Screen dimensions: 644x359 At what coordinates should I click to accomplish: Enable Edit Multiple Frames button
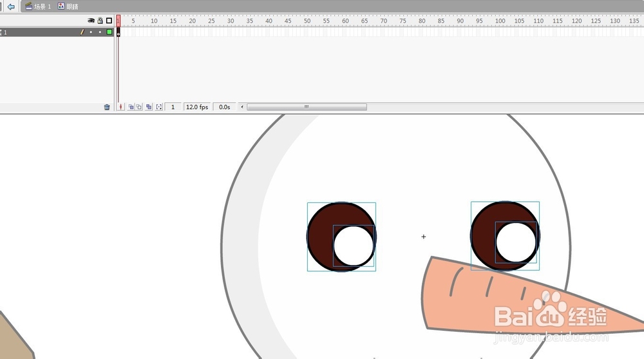[149, 107]
